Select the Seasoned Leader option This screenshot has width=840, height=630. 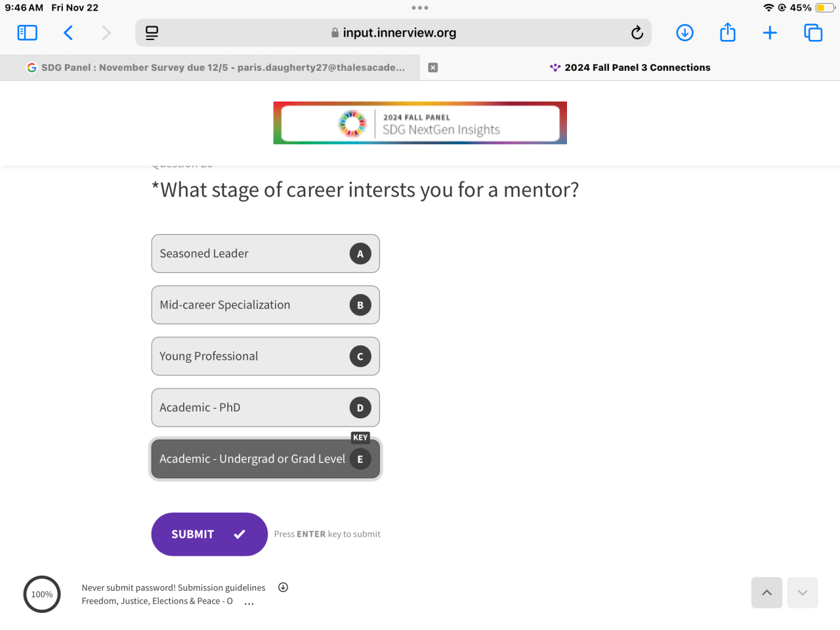pyautogui.click(x=265, y=253)
